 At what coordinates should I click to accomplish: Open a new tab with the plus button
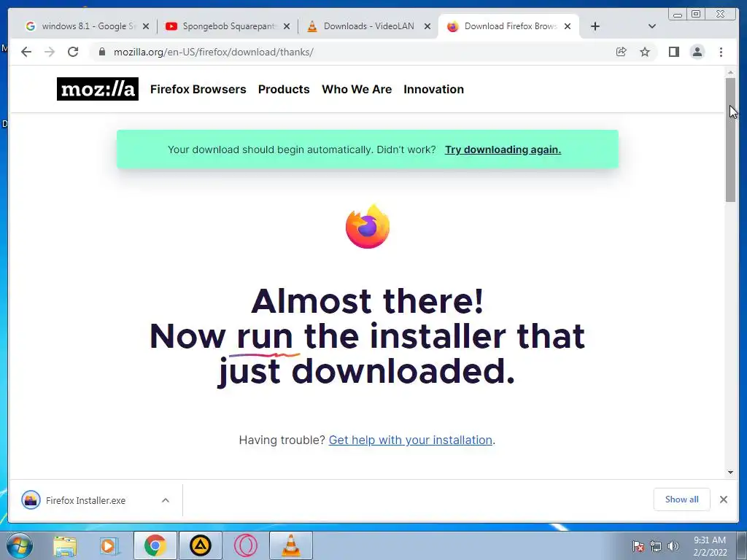[x=595, y=26]
